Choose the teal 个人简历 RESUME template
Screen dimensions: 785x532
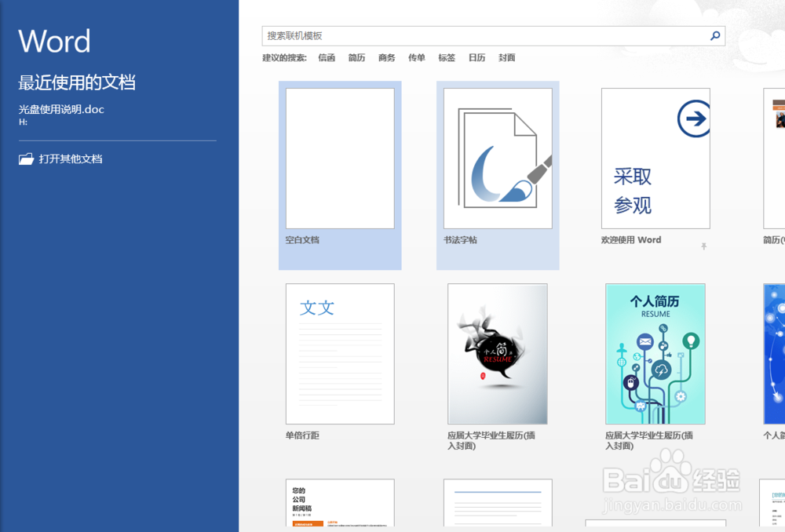[x=655, y=354]
